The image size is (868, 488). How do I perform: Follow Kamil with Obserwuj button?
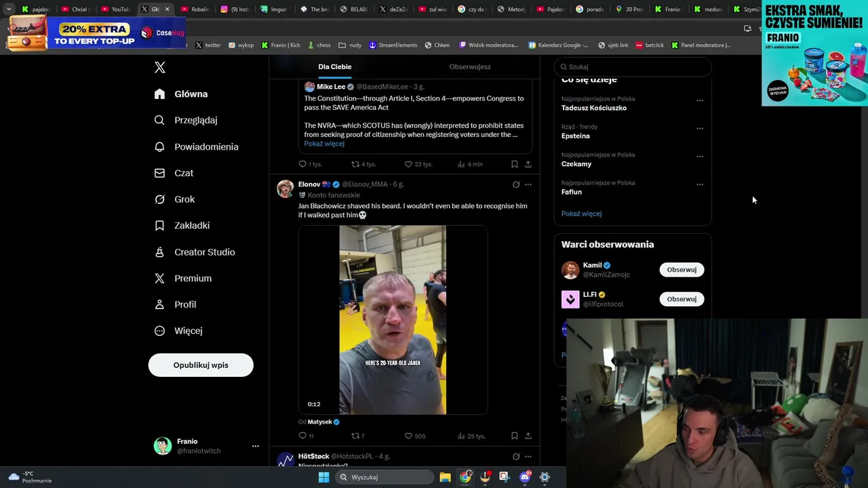coord(682,270)
